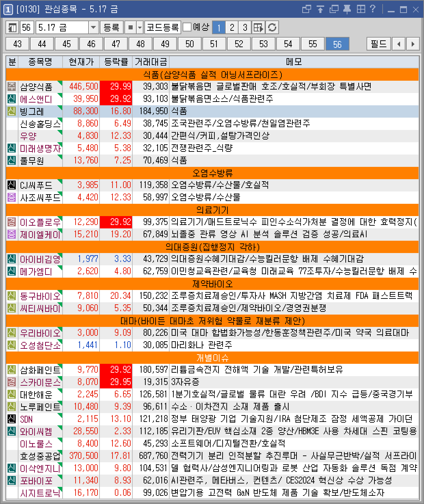The height and width of the screenshot is (504, 424).
Task: Toggle the 예상 checkbox
Action: pyautogui.click(x=187, y=27)
